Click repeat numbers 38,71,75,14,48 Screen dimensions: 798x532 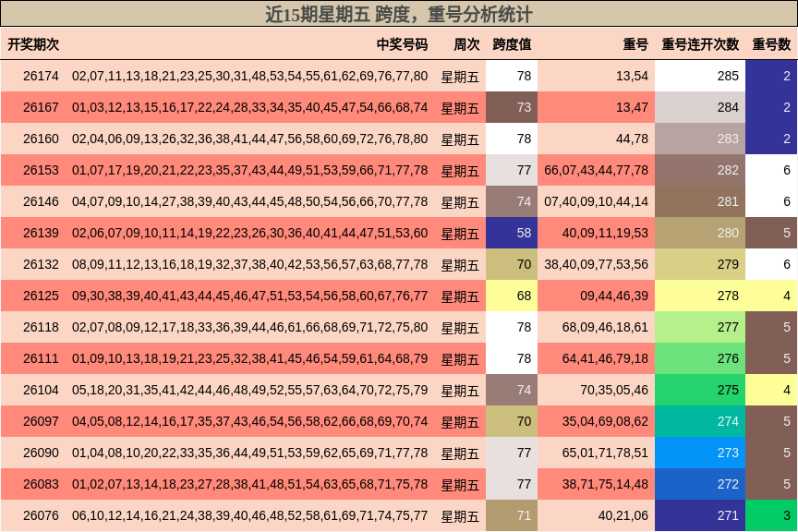point(605,485)
